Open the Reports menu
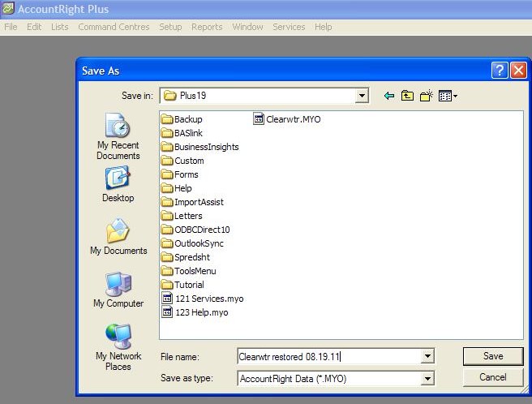532x404 pixels. pyautogui.click(x=207, y=27)
